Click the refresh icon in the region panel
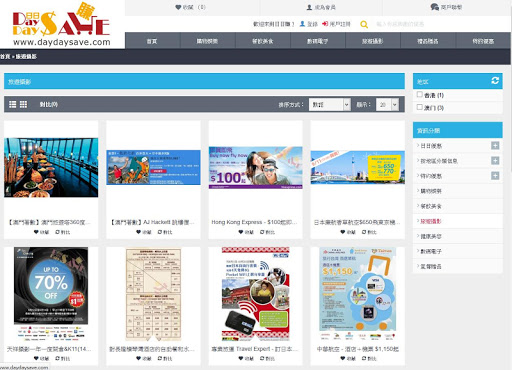The width and height of the screenshot is (512, 370). pos(495,80)
